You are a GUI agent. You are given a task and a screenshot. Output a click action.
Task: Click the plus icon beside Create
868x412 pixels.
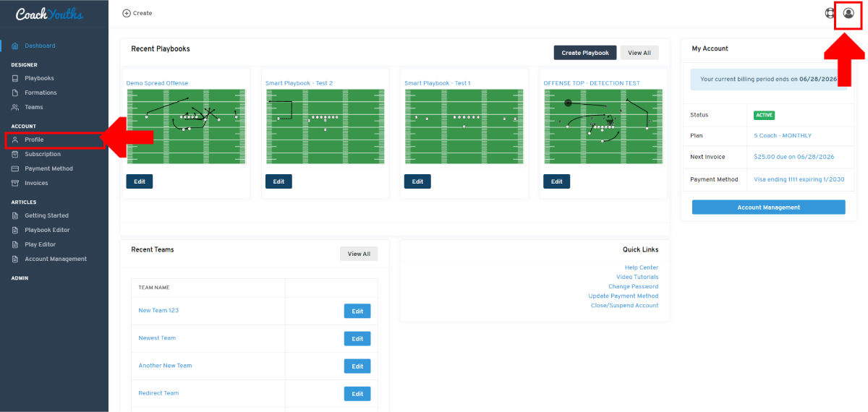click(x=127, y=13)
